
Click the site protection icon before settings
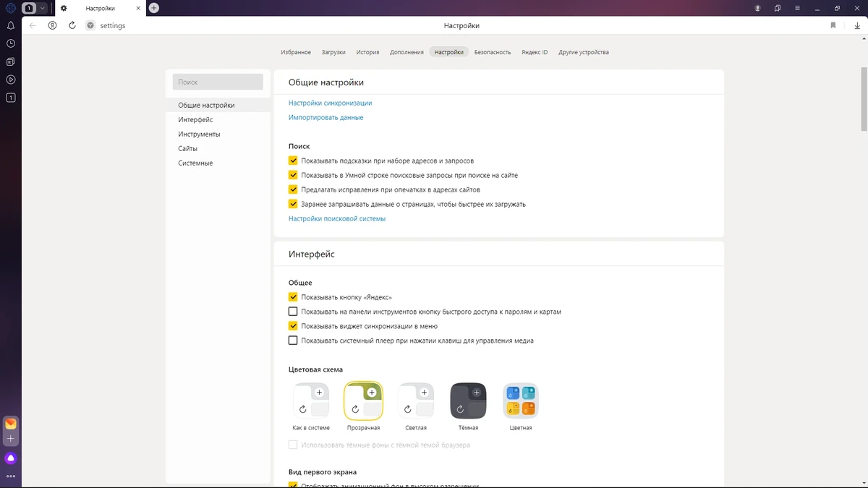pos(90,25)
